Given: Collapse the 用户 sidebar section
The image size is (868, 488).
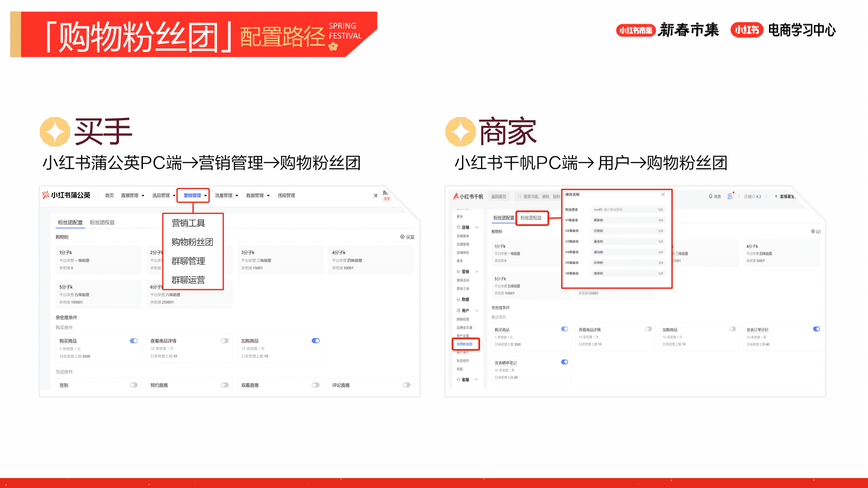Looking at the screenshot, I should point(477,311).
